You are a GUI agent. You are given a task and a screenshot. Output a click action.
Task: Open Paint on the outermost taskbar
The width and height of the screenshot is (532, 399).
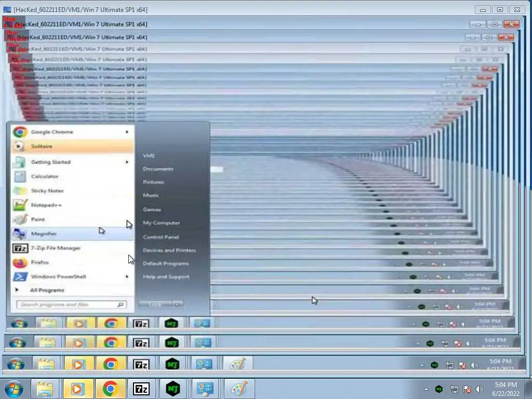click(x=239, y=389)
